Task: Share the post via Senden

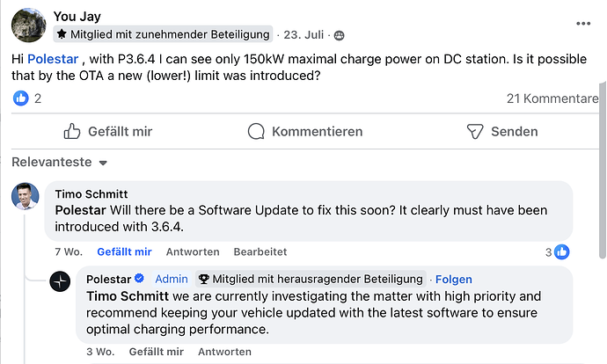Action: (x=502, y=131)
